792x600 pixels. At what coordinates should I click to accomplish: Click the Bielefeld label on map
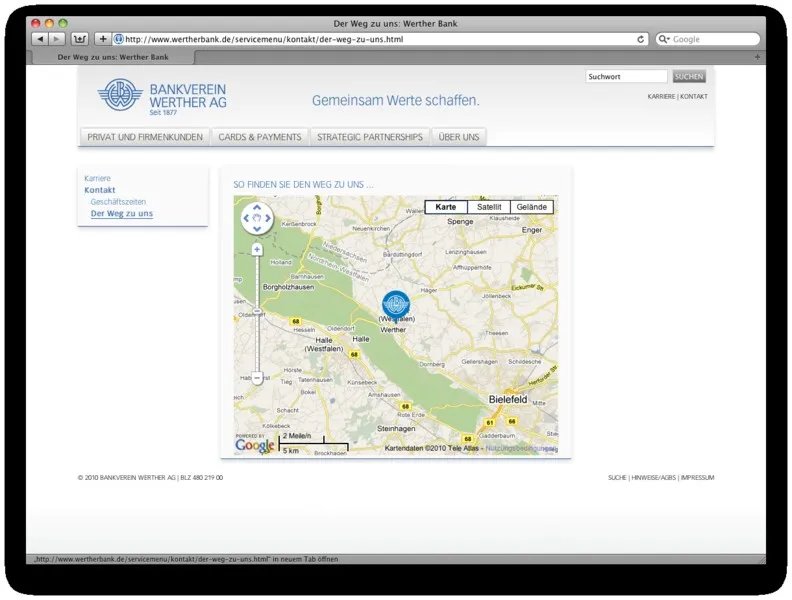[508, 399]
